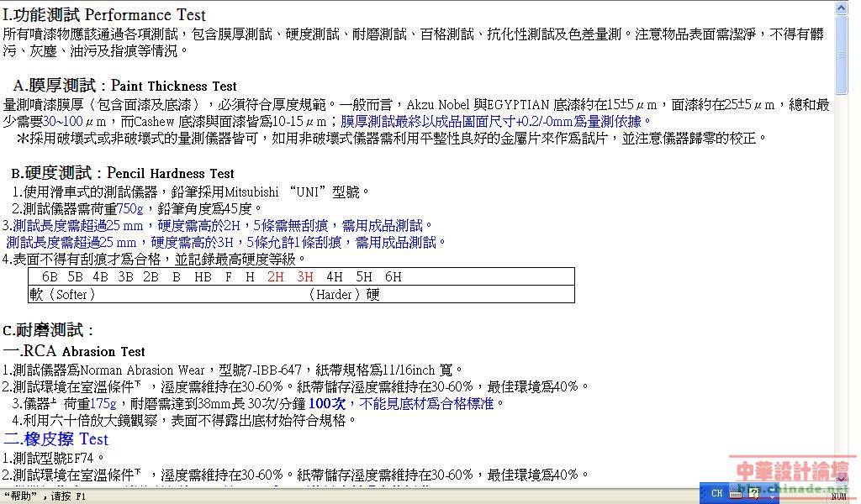Click the language bar help question icon

pos(755,494)
